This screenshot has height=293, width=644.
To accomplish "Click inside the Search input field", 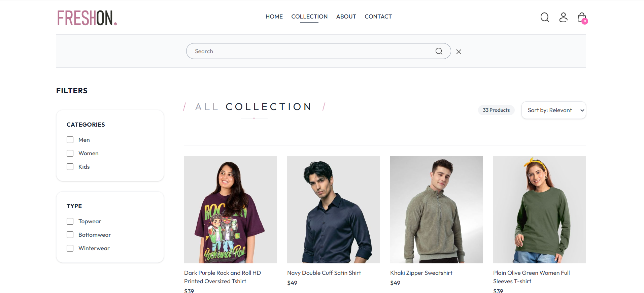I will [x=303, y=51].
